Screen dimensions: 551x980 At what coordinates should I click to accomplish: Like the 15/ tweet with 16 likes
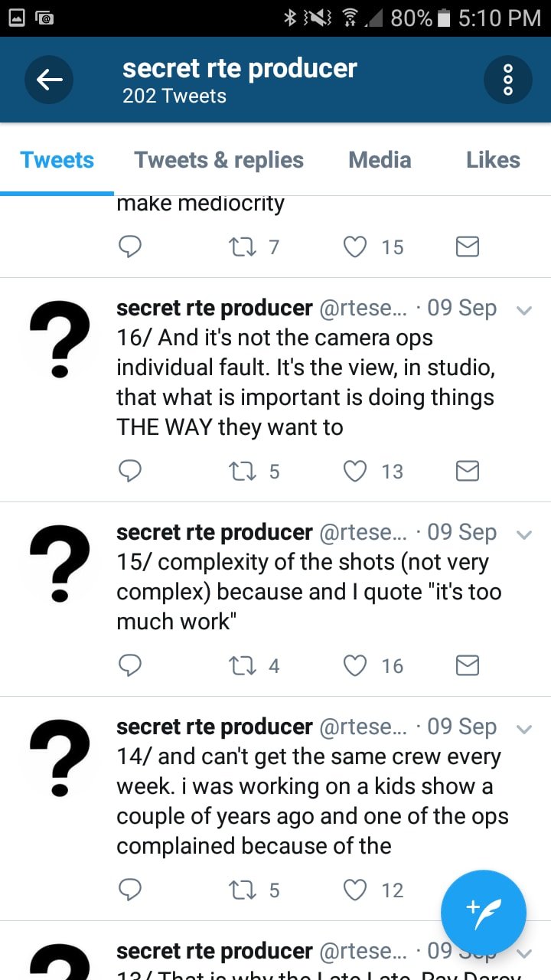354,665
